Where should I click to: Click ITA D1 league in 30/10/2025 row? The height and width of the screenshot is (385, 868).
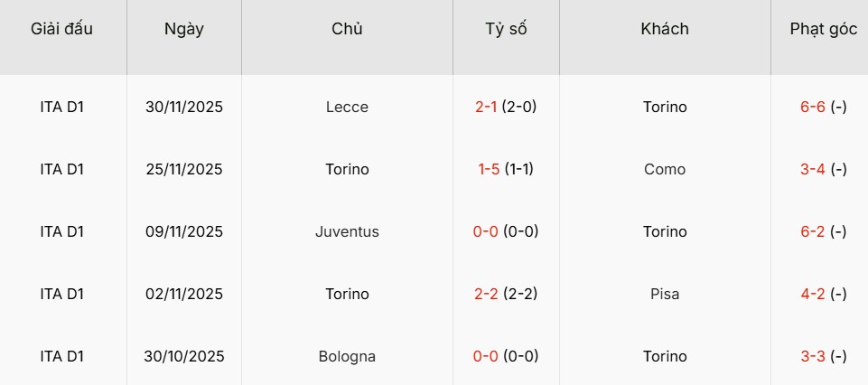click(62, 356)
